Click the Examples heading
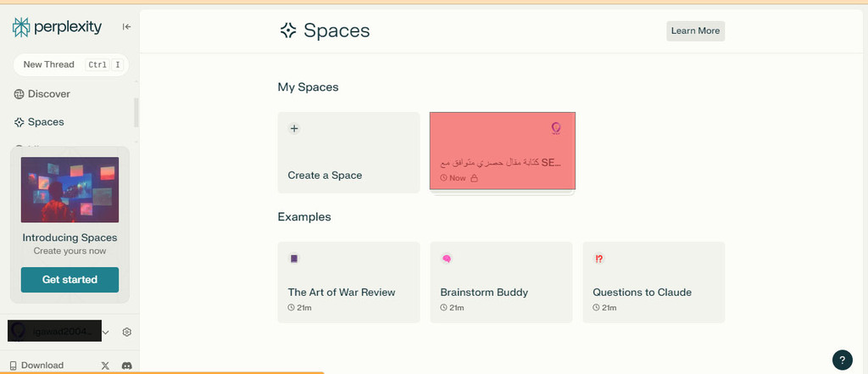Screen dimensions: 868x374 (304, 216)
